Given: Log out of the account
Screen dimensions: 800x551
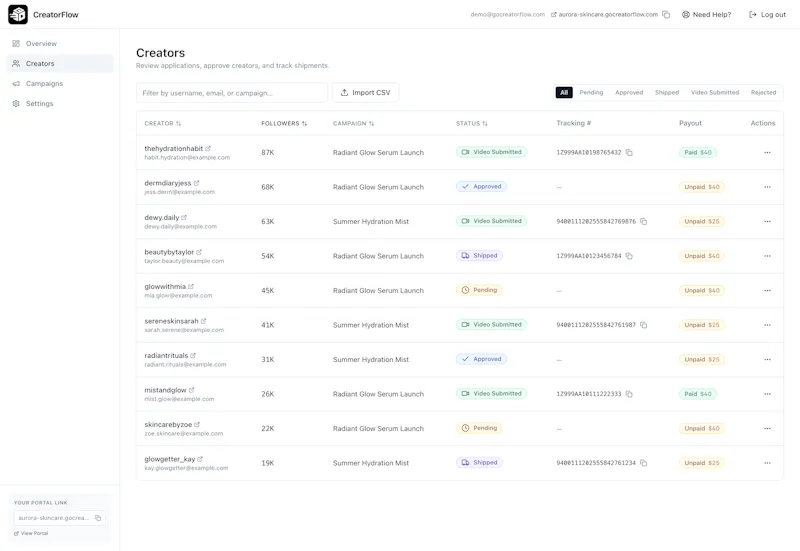Looking at the screenshot, I should point(767,14).
